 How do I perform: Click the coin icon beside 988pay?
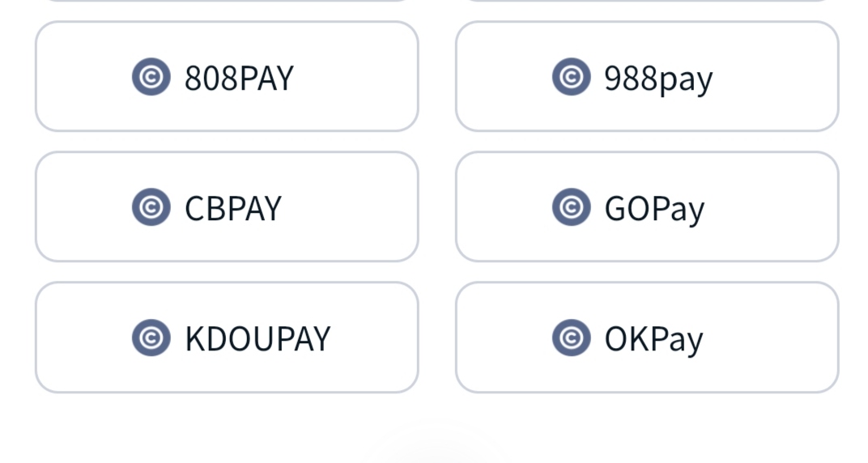pyautogui.click(x=572, y=77)
